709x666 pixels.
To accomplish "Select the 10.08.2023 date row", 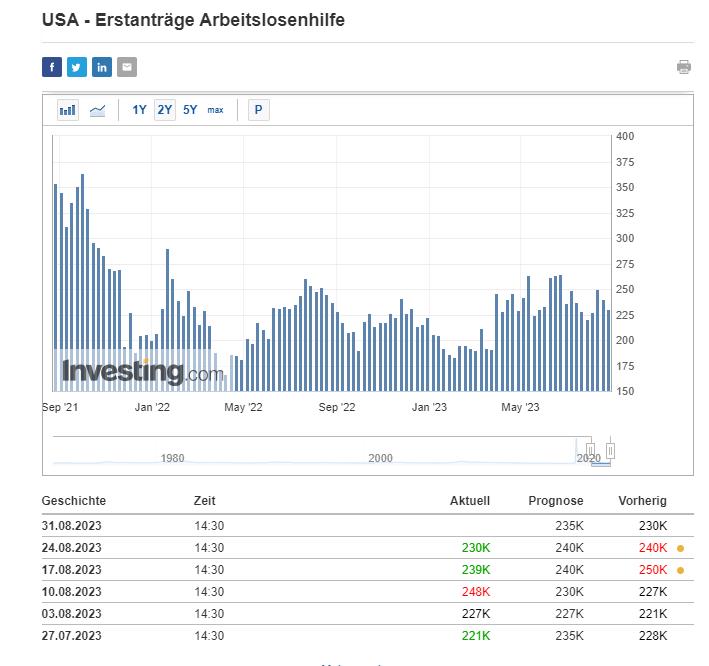I will click(x=368, y=591).
